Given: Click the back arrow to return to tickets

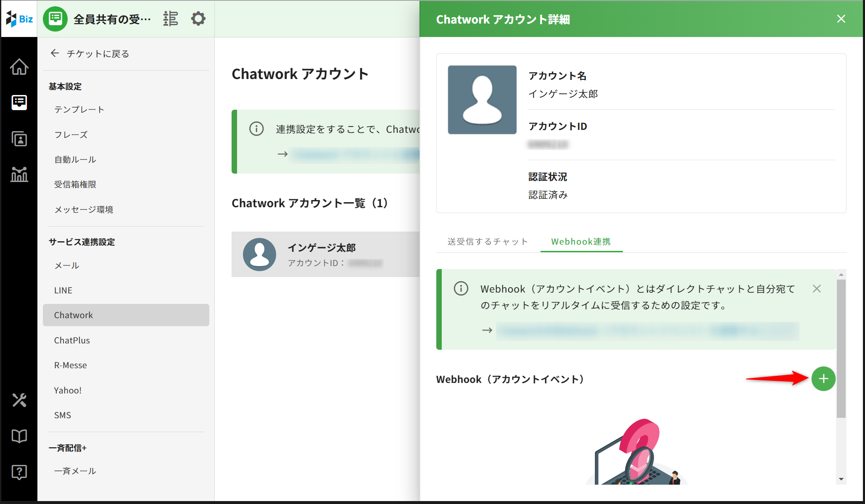Looking at the screenshot, I should tap(55, 53).
